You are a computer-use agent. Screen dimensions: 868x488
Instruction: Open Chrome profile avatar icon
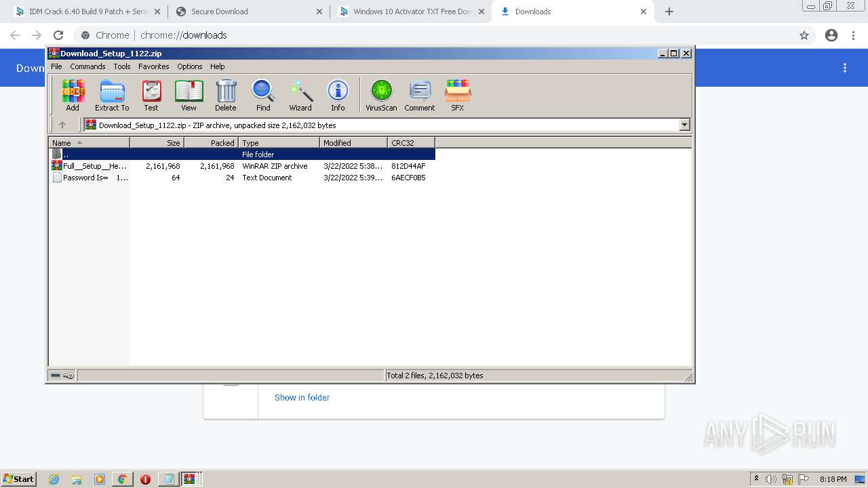pyautogui.click(x=831, y=35)
